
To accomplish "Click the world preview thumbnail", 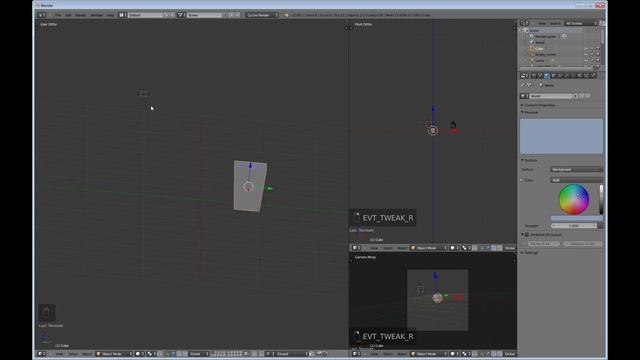I will click(x=561, y=136).
